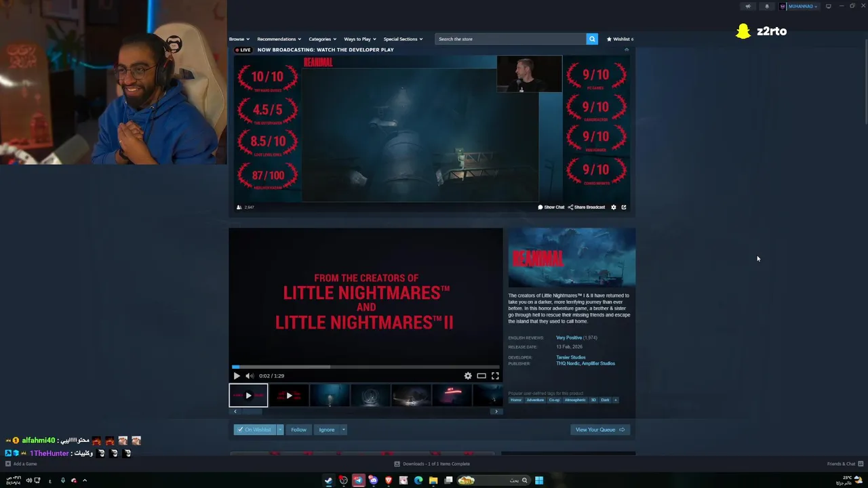Image resolution: width=868 pixels, height=488 pixels.
Task: Open the Wishlist page link
Action: point(620,39)
